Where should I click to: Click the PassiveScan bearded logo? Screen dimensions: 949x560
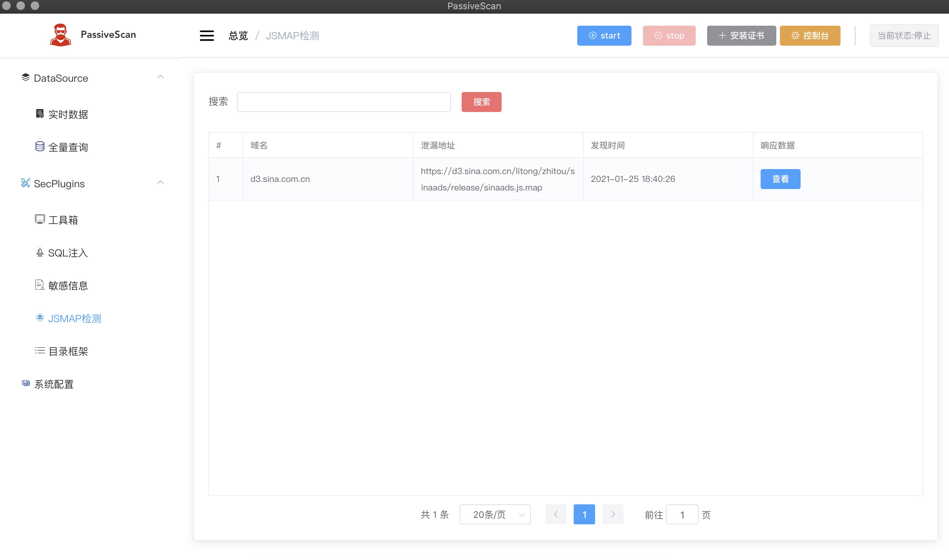click(x=60, y=35)
